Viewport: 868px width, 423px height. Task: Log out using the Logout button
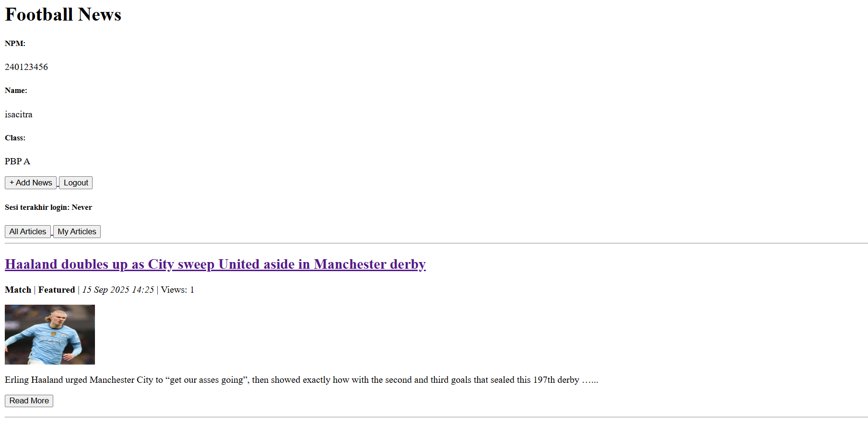tap(76, 183)
